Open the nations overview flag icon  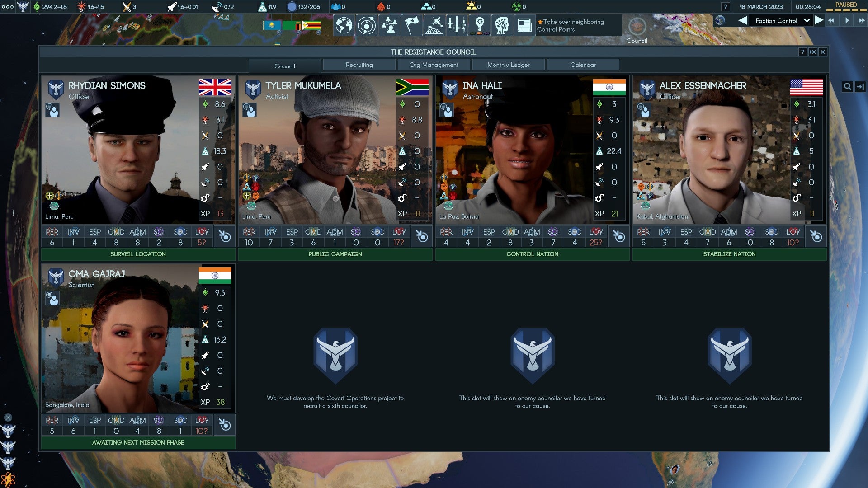[x=412, y=26]
